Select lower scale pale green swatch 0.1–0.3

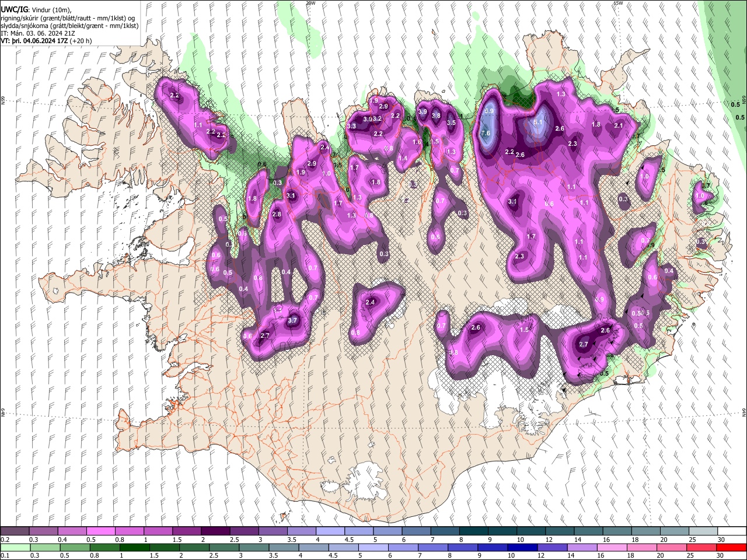[15, 547]
